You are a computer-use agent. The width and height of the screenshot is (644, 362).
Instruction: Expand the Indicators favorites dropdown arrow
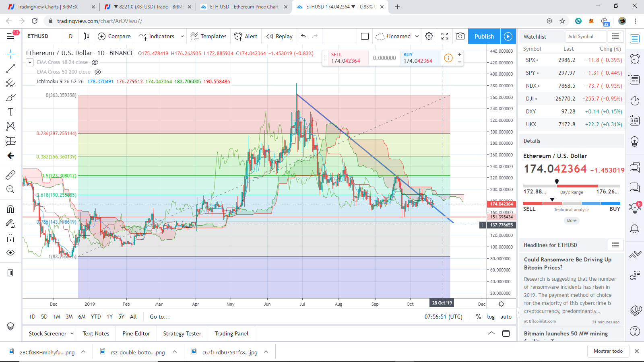pyautogui.click(x=182, y=36)
